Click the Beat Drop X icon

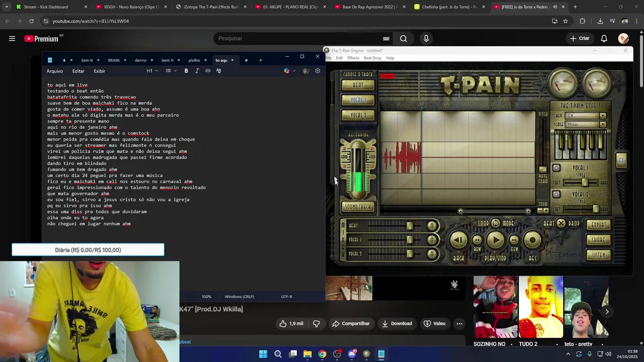click(561, 223)
